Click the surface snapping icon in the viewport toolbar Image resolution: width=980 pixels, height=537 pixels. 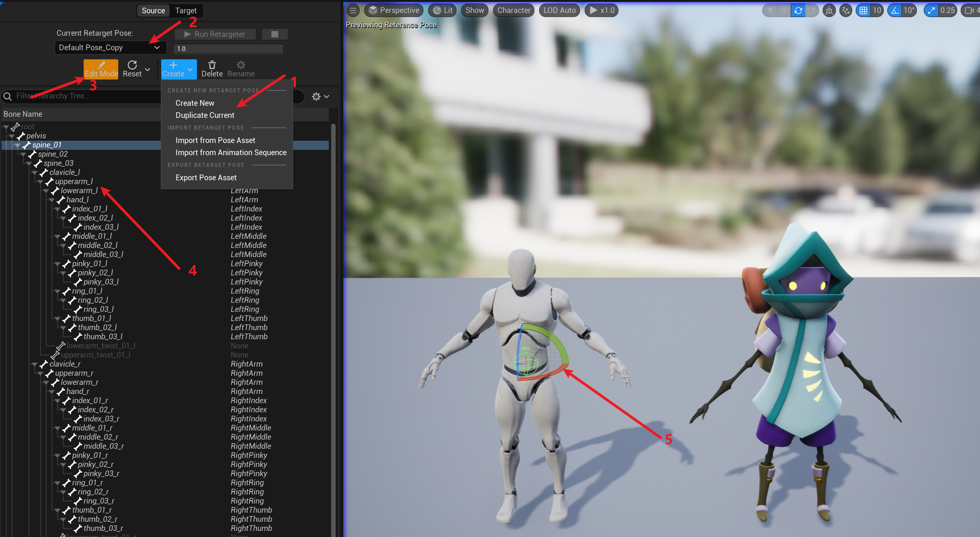(x=846, y=11)
